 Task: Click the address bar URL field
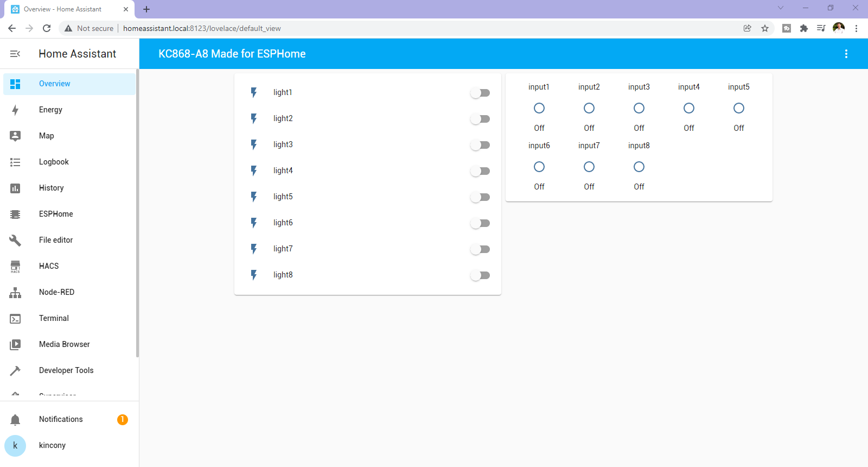pyautogui.click(x=380, y=28)
